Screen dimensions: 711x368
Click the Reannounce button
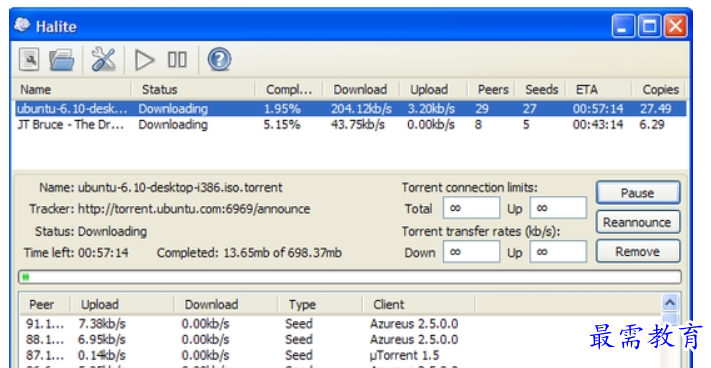pyautogui.click(x=638, y=222)
